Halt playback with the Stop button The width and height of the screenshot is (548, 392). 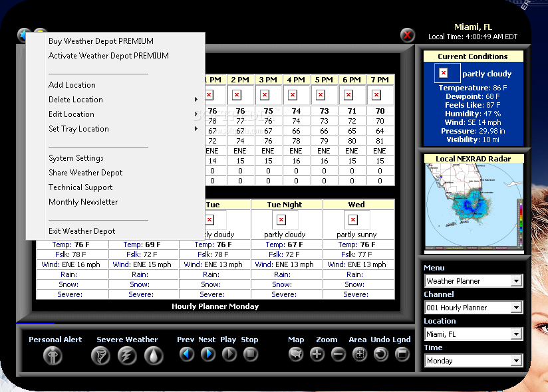pyautogui.click(x=251, y=354)
